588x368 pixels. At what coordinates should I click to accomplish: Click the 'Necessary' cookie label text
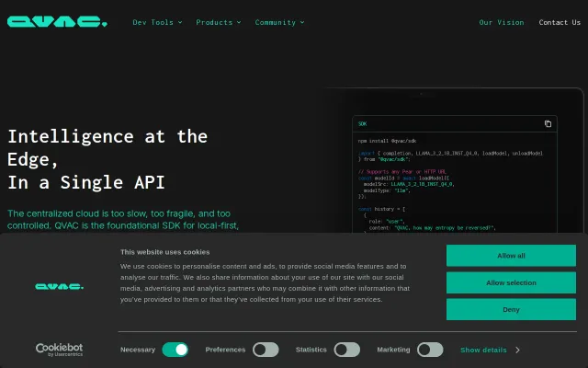138,350
